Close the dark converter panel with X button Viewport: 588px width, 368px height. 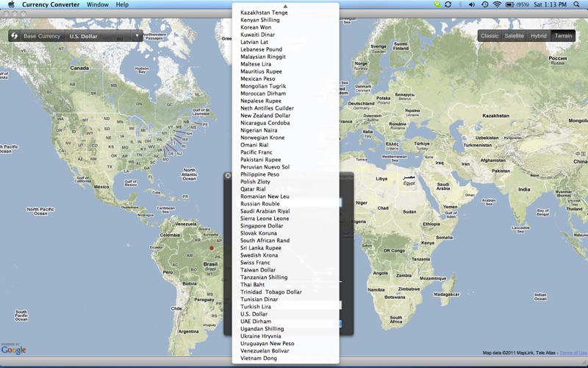click(x=228, y=175)
